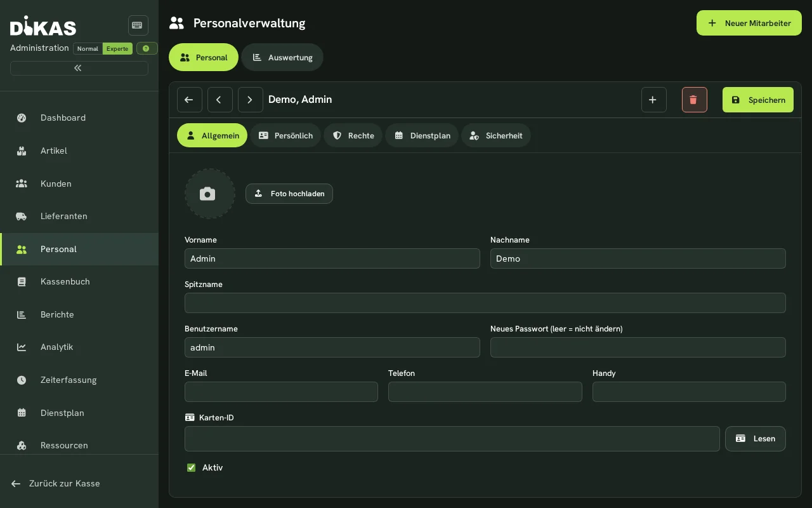
Task: Click Neuer Mitarbeiter button
Action: tap(749, 23)
